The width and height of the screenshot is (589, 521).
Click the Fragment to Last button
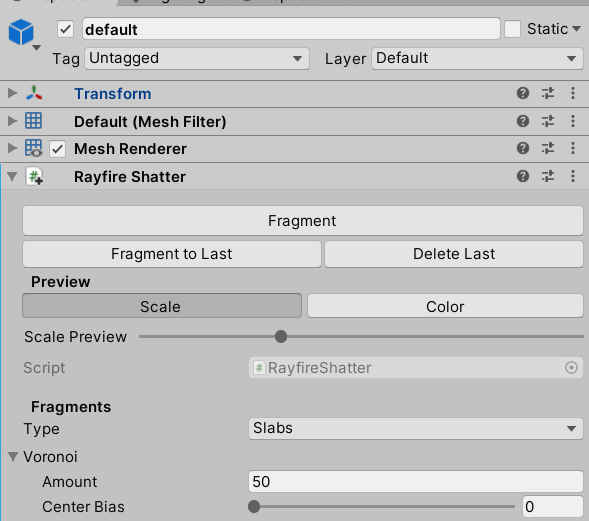point(172,254)
